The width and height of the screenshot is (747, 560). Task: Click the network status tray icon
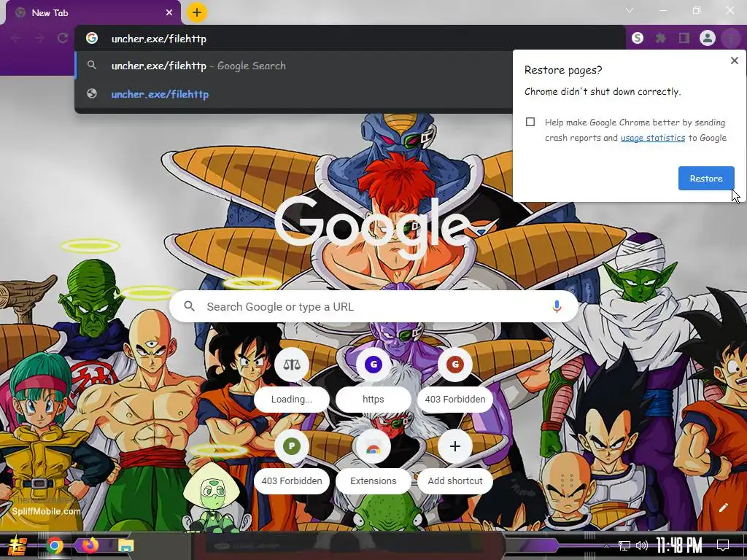coord(624,545)
